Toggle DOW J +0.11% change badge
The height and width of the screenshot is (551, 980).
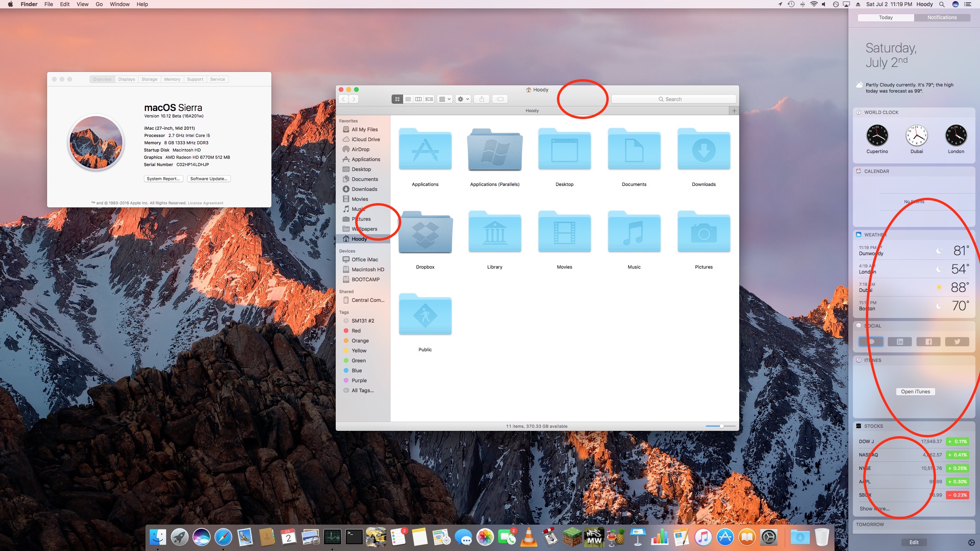tap(957, 442)
